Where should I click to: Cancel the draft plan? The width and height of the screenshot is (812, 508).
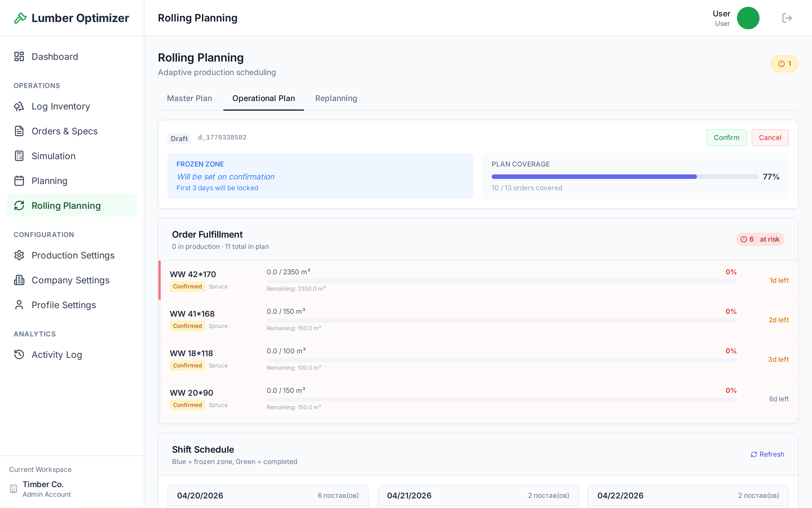(770, 138)
